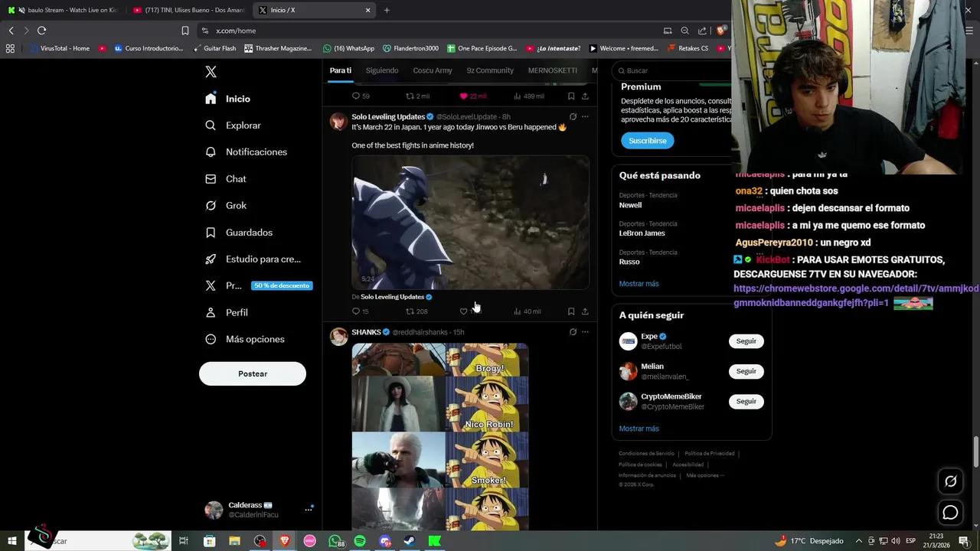This screenshot has width=980, height=551.
Task: Open VirusTotal - Home bookmark
Action: tap(59, 48)
